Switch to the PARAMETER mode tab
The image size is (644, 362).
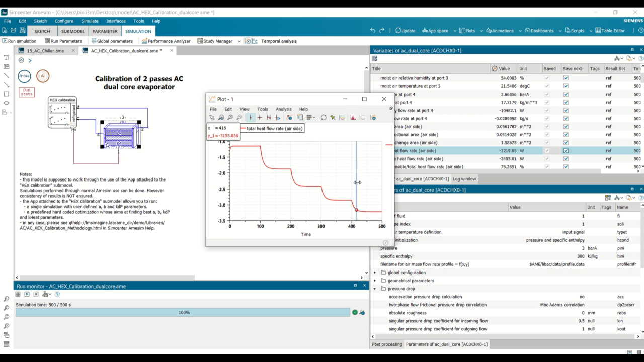[x=105, y=31]
